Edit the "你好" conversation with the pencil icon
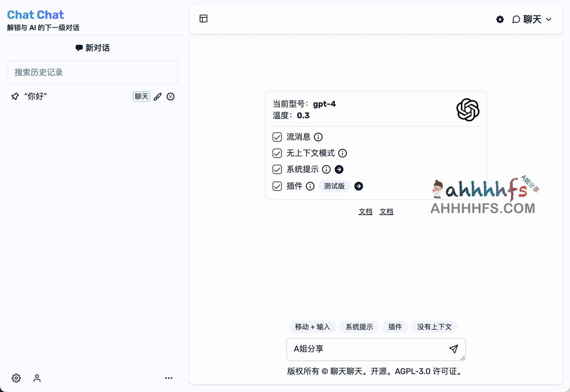This screenshot has width=570, height=392. tap(158, 97)
